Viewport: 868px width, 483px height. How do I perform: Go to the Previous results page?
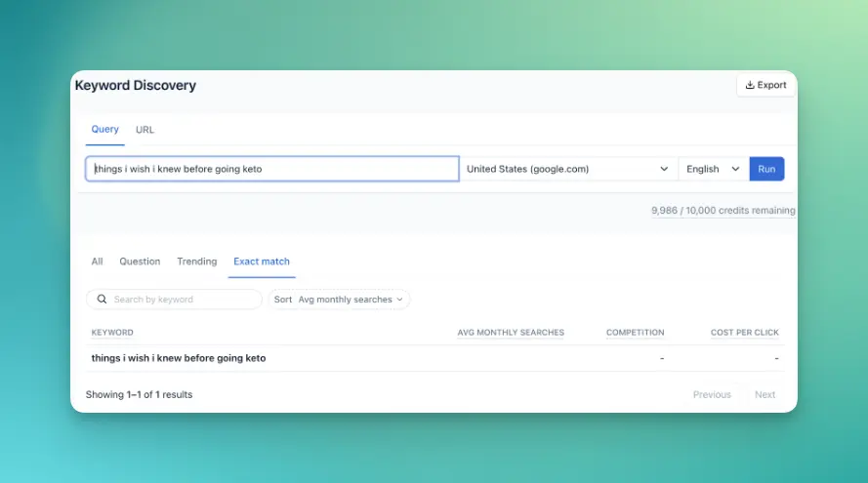tap(712, 394)
